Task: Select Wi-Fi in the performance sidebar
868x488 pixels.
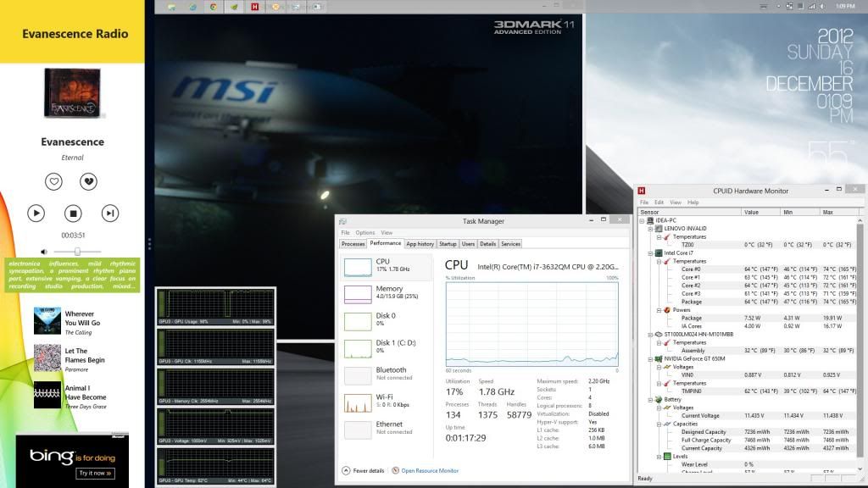Action: tap(387, 402)
